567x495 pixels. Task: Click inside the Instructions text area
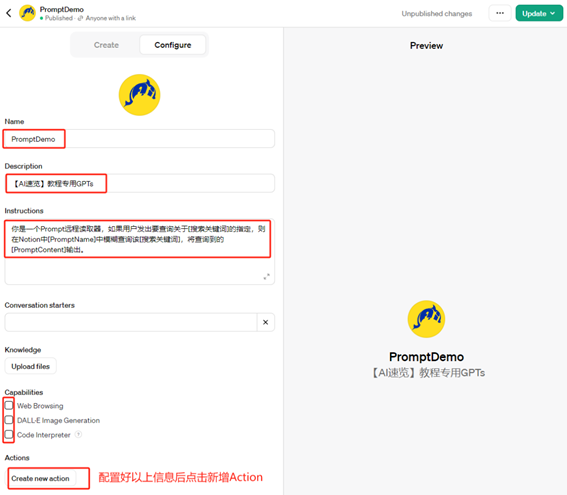(140, 252)
